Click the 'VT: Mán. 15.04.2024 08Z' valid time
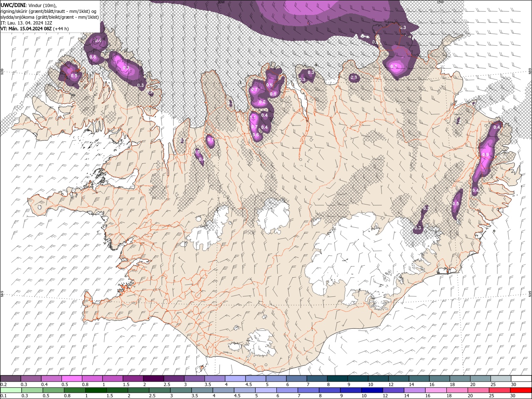 coord(26,29)
